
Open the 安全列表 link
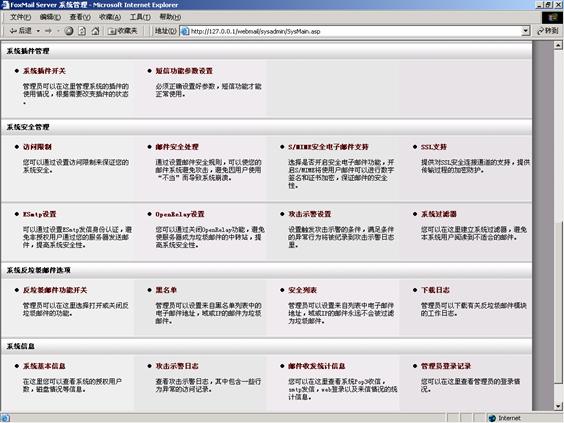(x=303, y=290)
